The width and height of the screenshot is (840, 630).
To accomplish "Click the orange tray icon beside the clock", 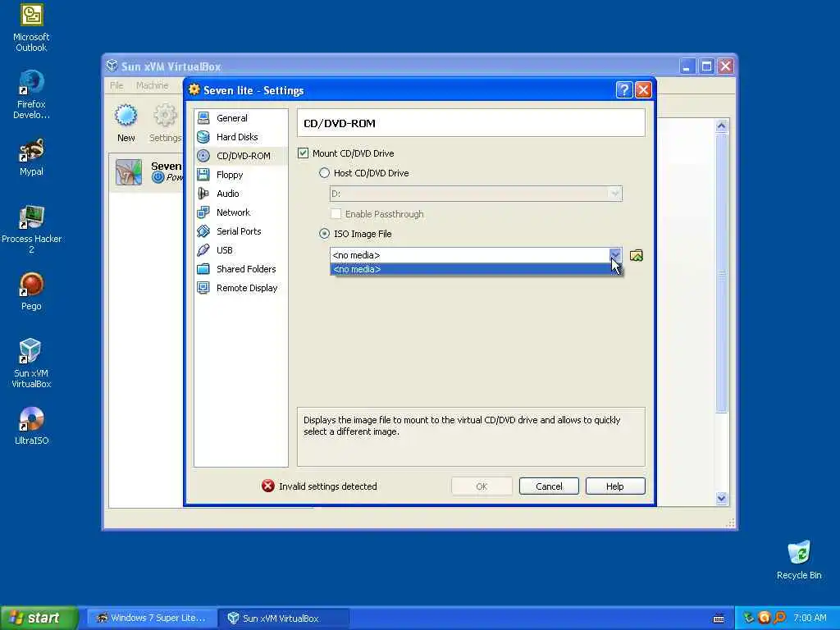I will [765, 618].
